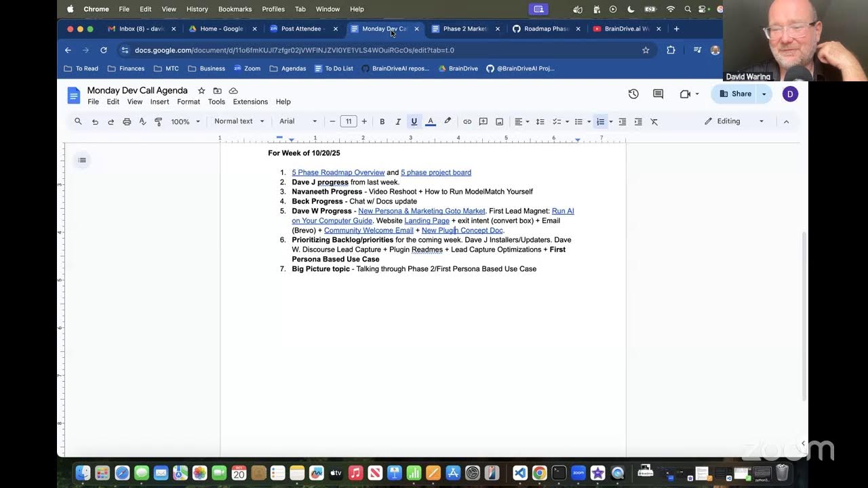This screenshot has width=868, height=488.
Task: Show the document outline icon
Action: [x=82, y=160]
